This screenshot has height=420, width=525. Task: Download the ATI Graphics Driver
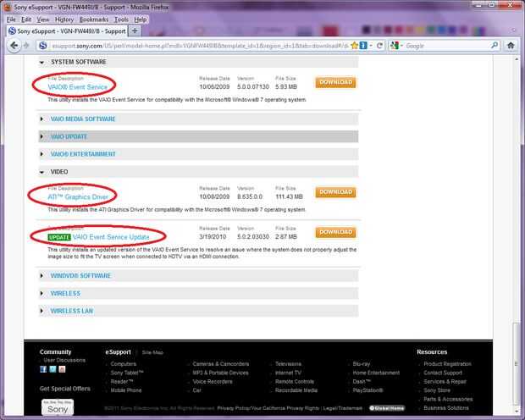pos(335,192)
